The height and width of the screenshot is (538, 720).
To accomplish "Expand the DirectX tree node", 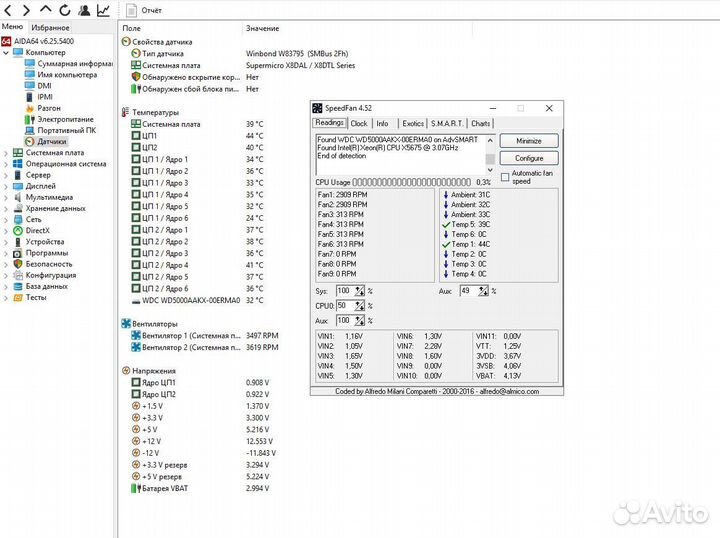I will click(x=6, y=231).
